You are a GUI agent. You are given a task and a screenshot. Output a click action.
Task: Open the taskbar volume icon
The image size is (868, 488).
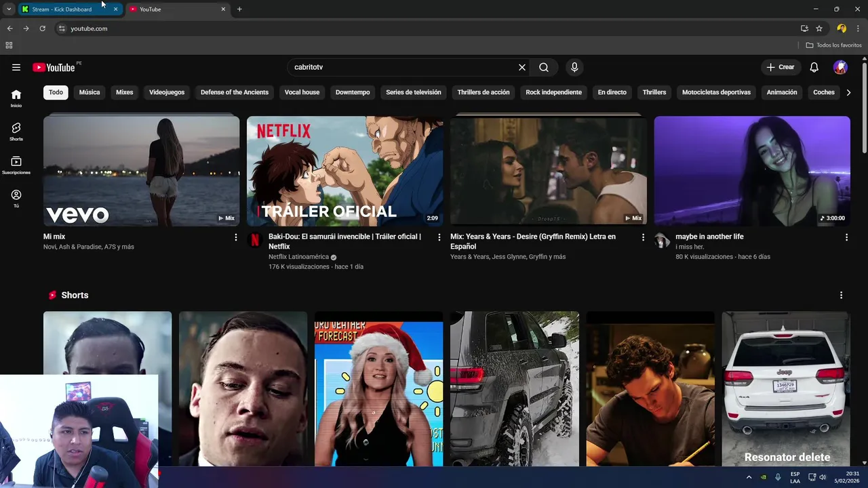click(823, 477)
